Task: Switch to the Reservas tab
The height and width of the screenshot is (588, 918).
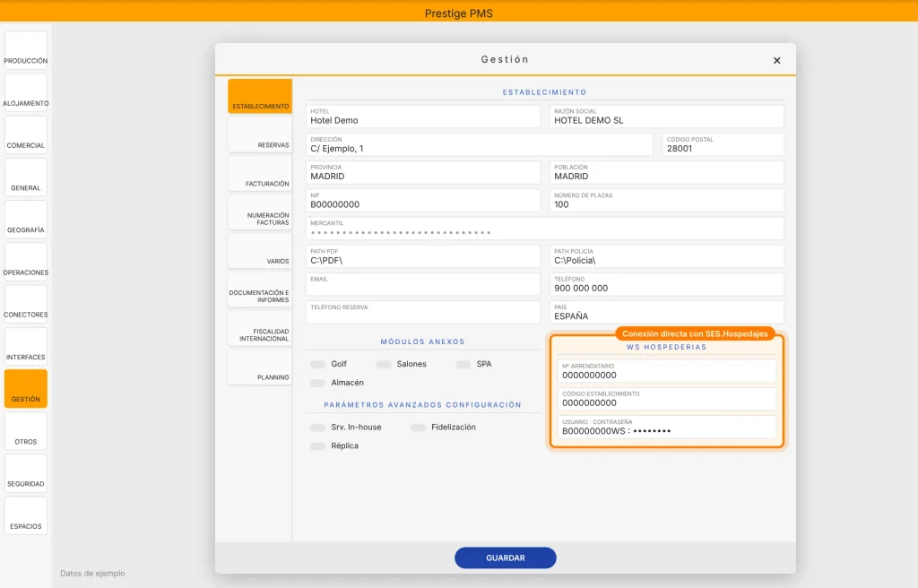Action: (260, 134)
